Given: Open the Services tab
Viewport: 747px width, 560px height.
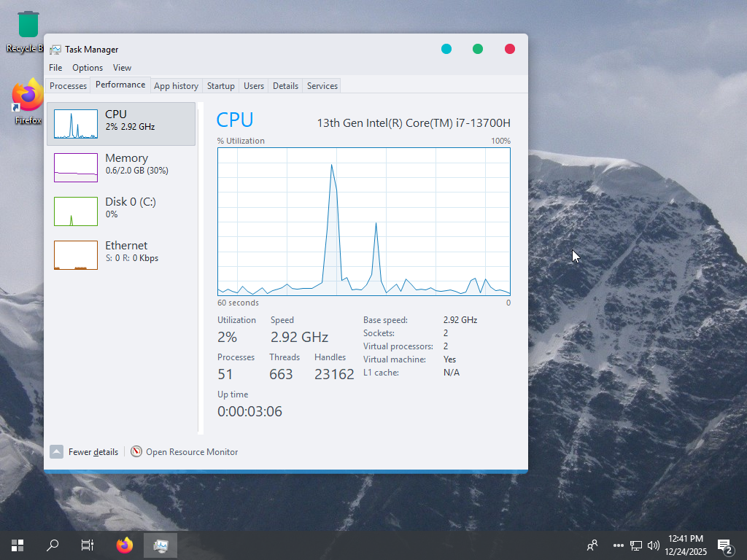Looking at the screenshot, I should pos(322,86).
